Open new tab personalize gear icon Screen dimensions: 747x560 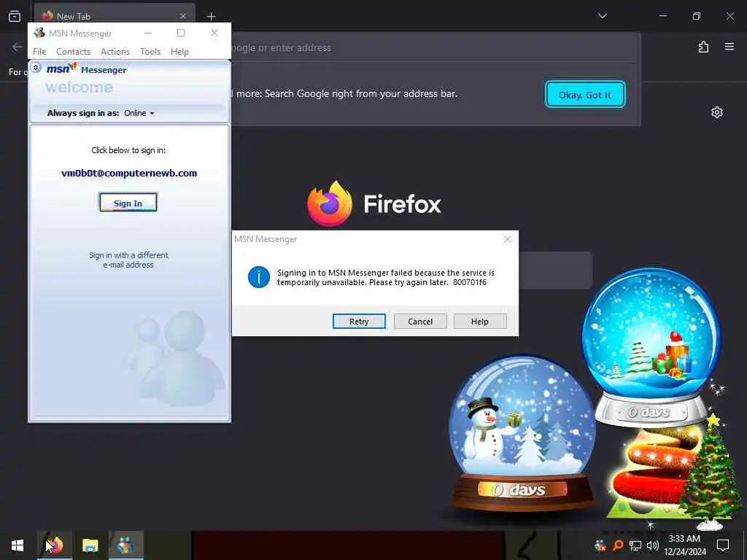pos(716,112)
